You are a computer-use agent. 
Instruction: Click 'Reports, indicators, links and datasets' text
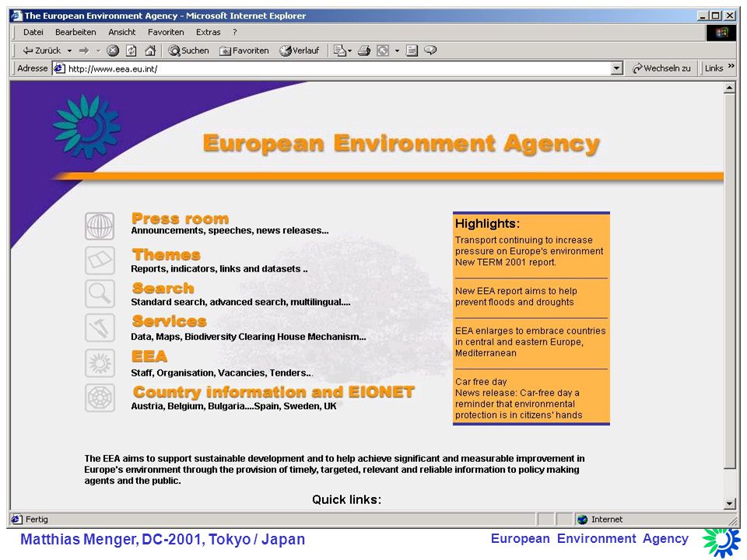[219, 269]
